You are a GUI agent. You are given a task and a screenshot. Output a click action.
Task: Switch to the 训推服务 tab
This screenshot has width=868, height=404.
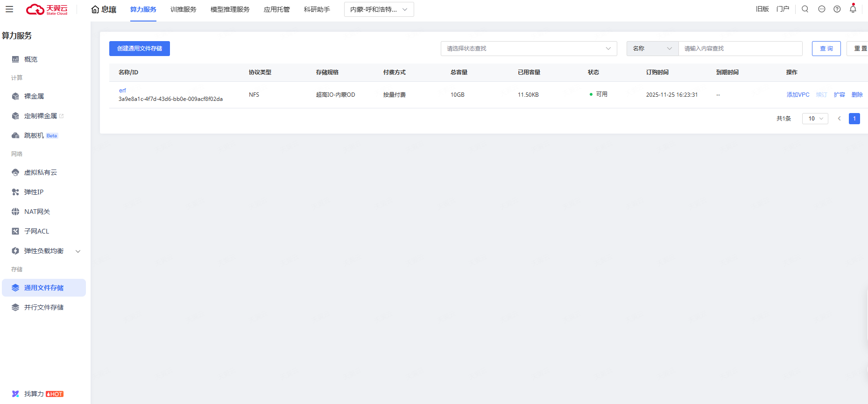point(183,9)
